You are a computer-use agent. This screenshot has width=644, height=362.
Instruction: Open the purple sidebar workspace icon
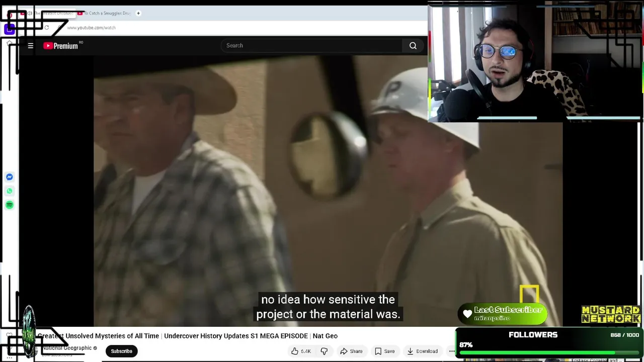(10, 30)
